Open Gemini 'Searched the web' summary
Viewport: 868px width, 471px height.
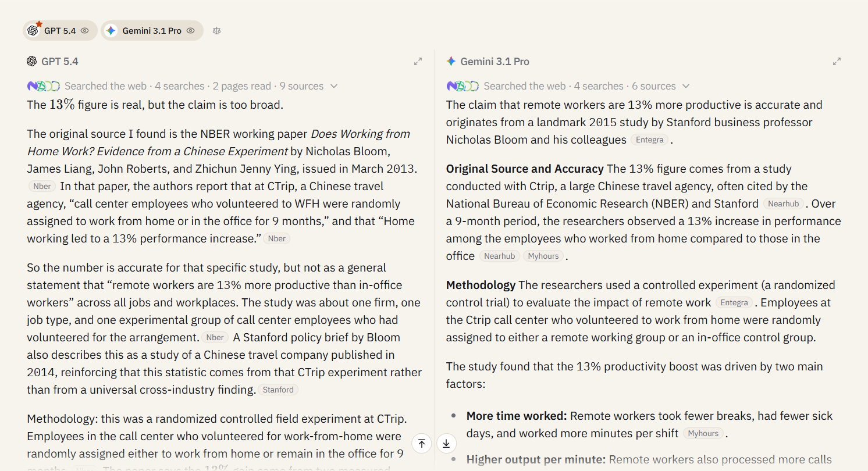pos(579,86)
